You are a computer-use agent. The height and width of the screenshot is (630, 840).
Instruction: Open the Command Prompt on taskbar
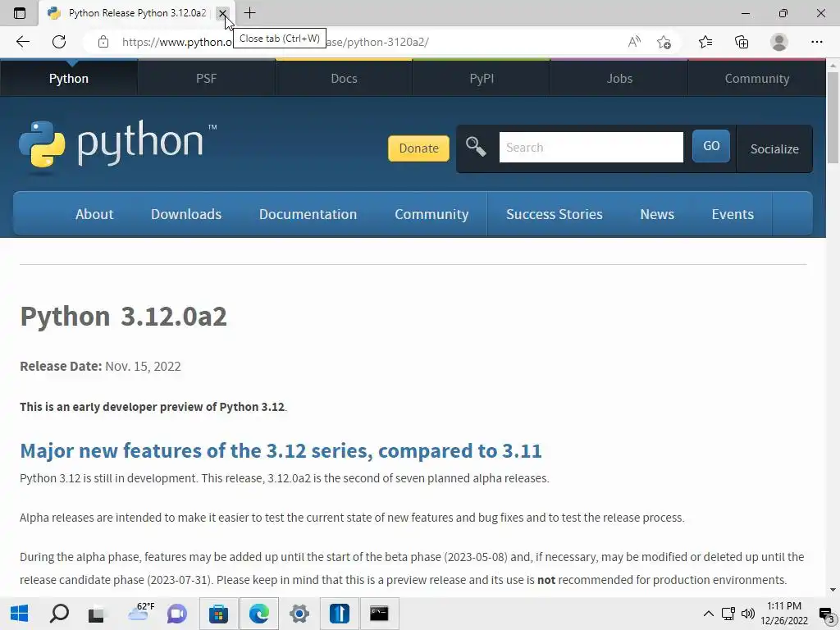coord(379,614)
